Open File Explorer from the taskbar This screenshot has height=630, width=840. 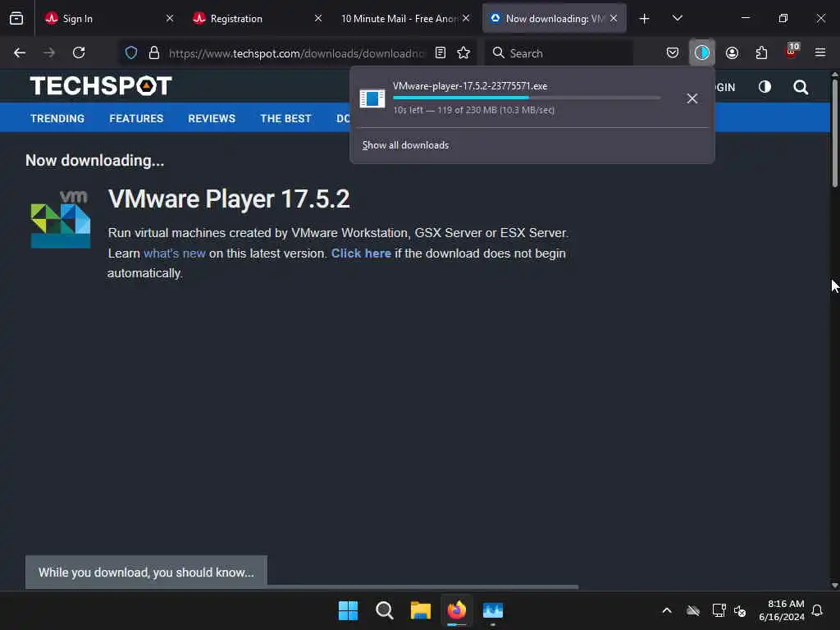pos(421,610)
